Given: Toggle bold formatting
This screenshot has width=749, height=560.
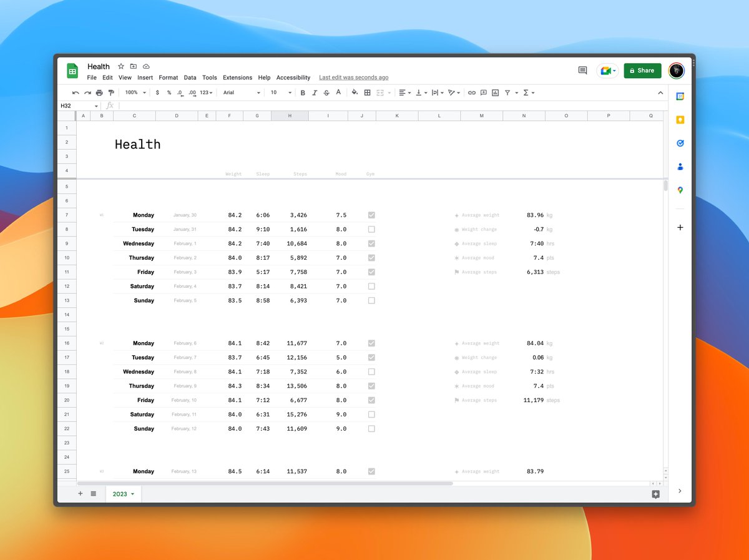Looking at the screenshot, I should (x=303, y=92).
